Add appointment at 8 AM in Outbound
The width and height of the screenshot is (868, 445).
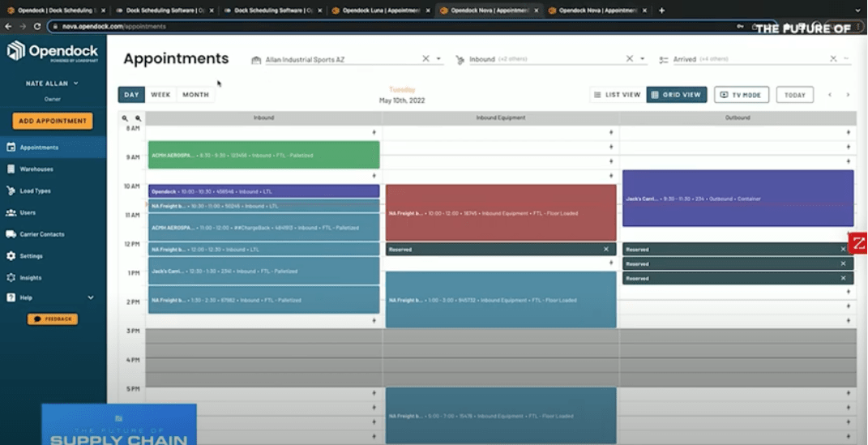(x=848, y=132)
